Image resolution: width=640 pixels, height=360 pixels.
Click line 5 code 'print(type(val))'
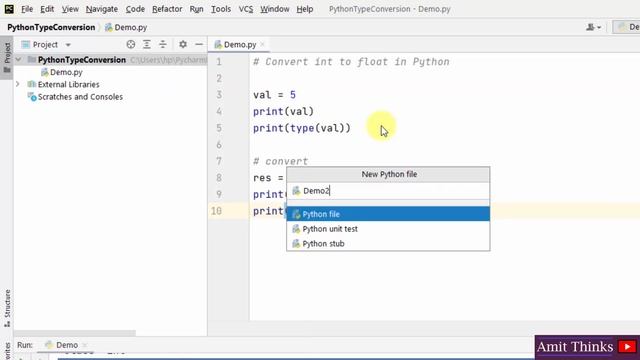(302, 128)
